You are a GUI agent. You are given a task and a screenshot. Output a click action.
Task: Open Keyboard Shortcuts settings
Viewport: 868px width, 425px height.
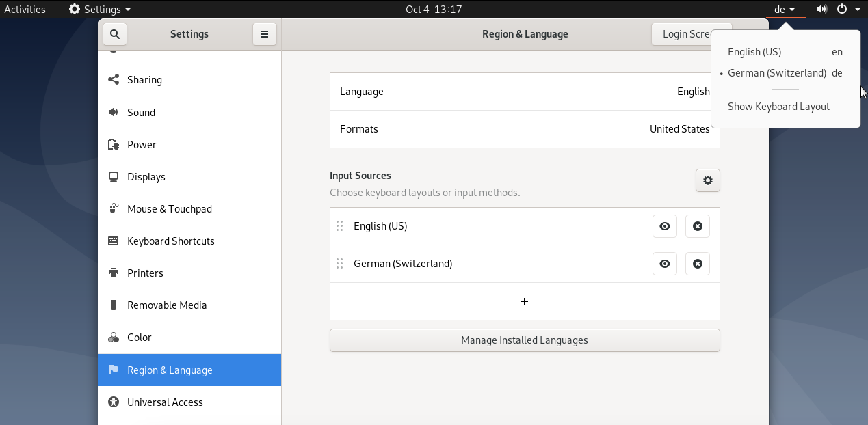tap(170, 241)
